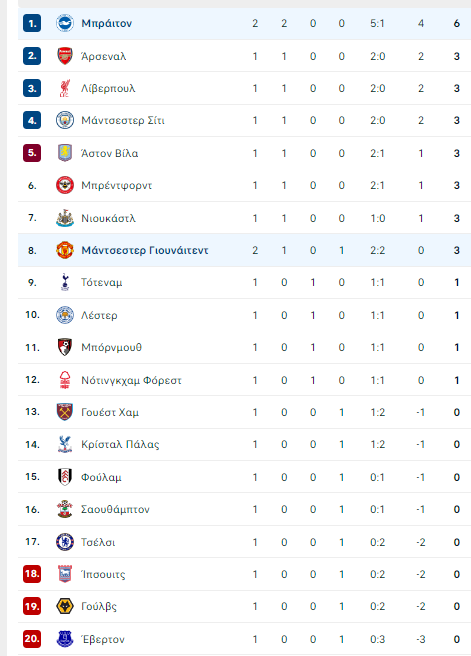Open the Μάντσεστερ Γιουνάιτεντ team link

coord(145,251)
